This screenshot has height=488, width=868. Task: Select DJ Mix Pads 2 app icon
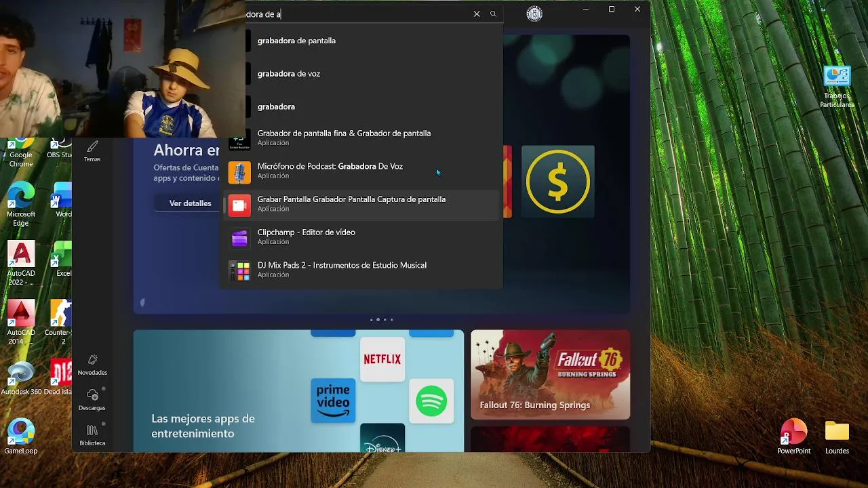[239, 271]
